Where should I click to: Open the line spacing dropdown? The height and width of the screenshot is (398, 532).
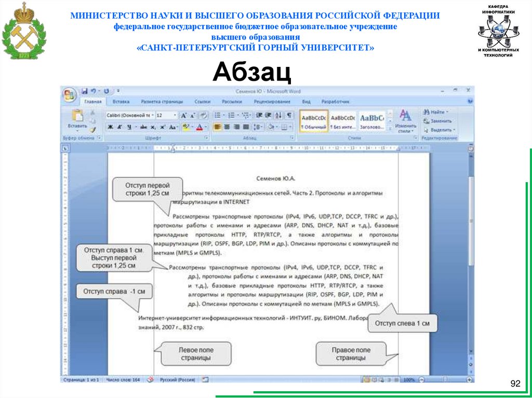click(259, 127)
